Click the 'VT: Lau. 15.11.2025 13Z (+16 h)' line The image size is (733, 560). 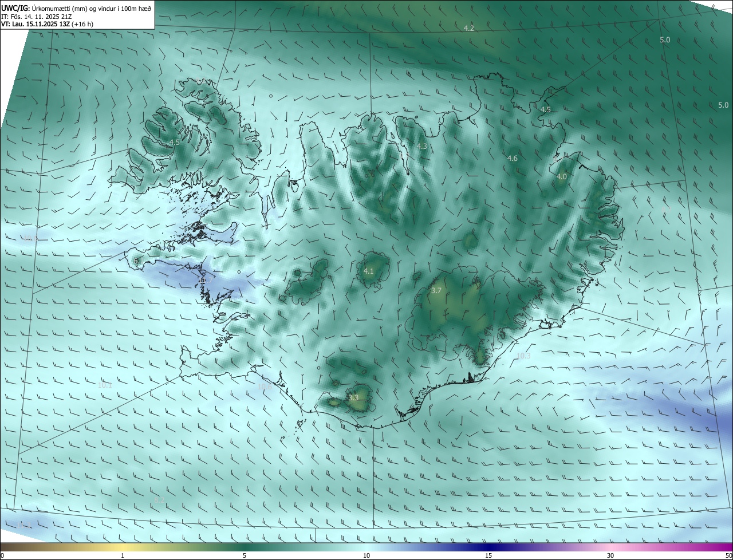pos(47,24)
